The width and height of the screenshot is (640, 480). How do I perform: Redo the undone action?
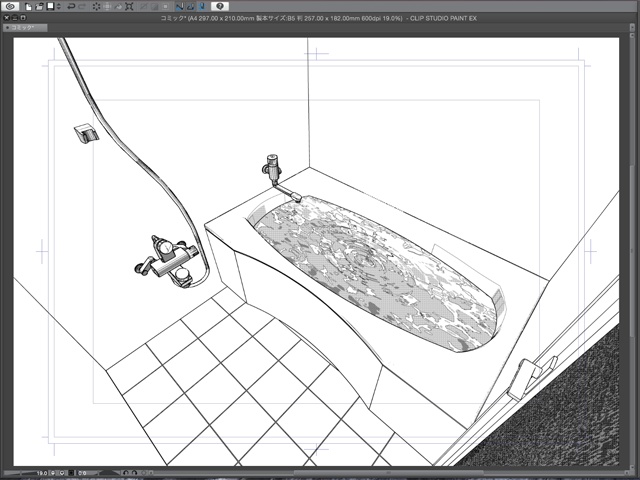(82, 7)
